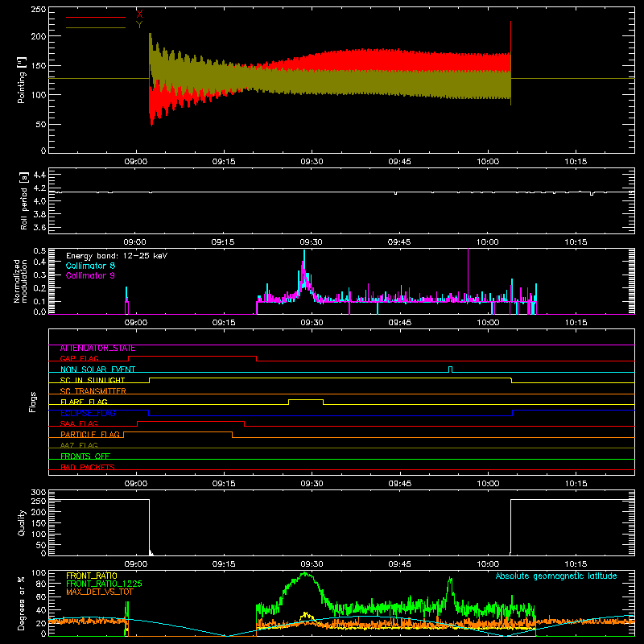Image resolution: width=644 pixels, height=644 pixels.
Task: Click the "3.6" tick on Roll period axis
Action: pyautogui.click(x=39, y=227)
